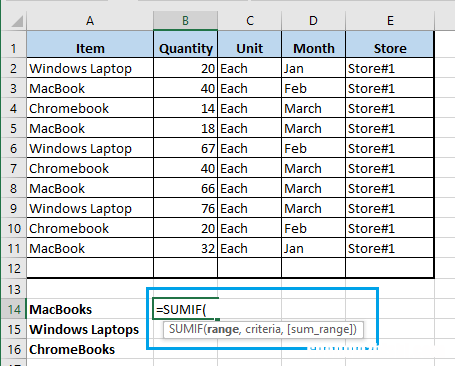Select row 14 header
455x366 pixels.
click(13, 309)
